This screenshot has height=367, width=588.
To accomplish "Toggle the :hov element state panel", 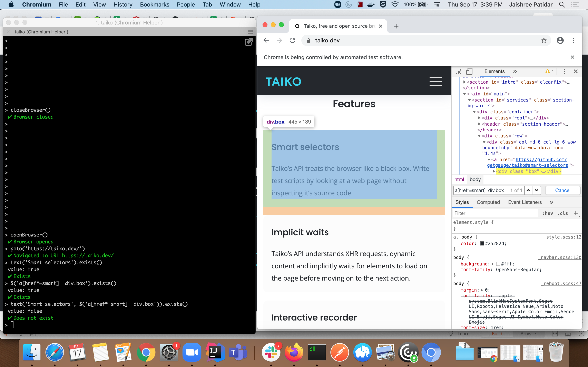I will [548, 213].
